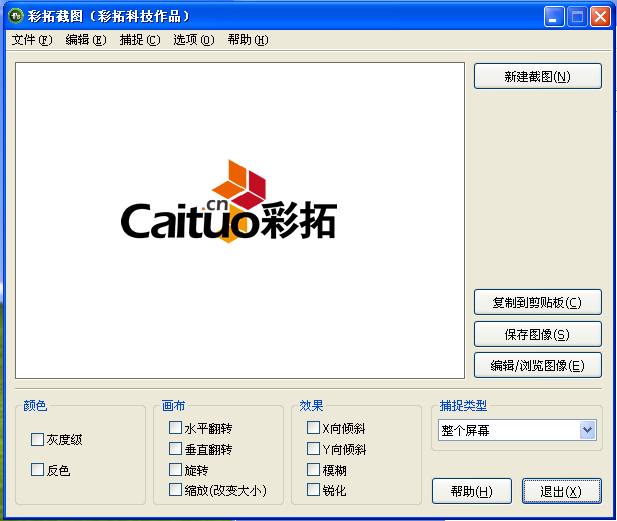Screen dimensions: 617x521
Task: Click the Caituo logo preview image
Action: [229, 201]
